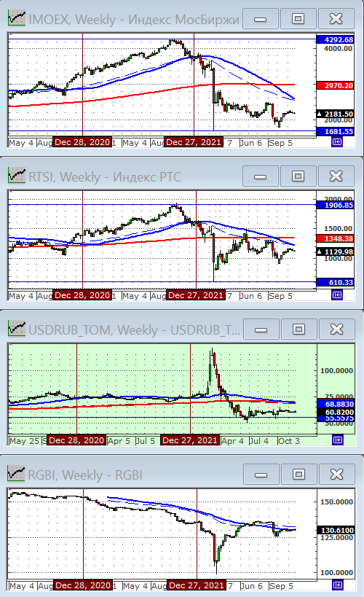The image size is (364, 597).
Task: Click the 68.8830 USDRUB average label
Action: pyautogui.click(x=336, y=404)
